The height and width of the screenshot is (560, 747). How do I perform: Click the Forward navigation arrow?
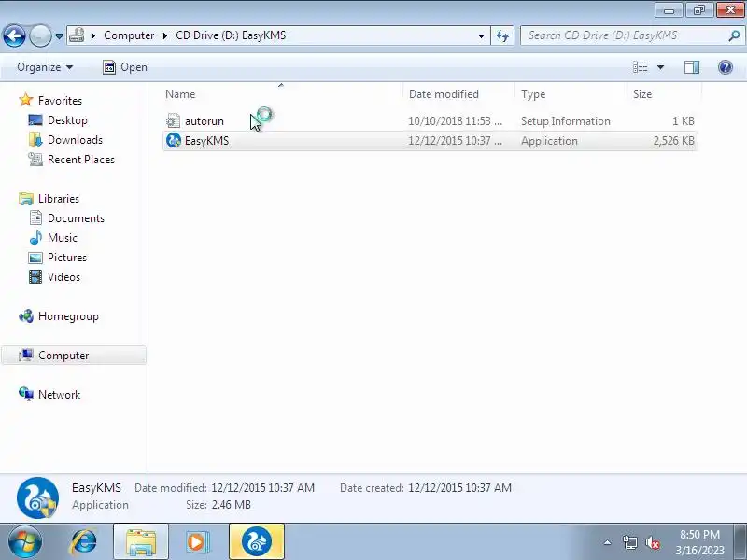40,35
